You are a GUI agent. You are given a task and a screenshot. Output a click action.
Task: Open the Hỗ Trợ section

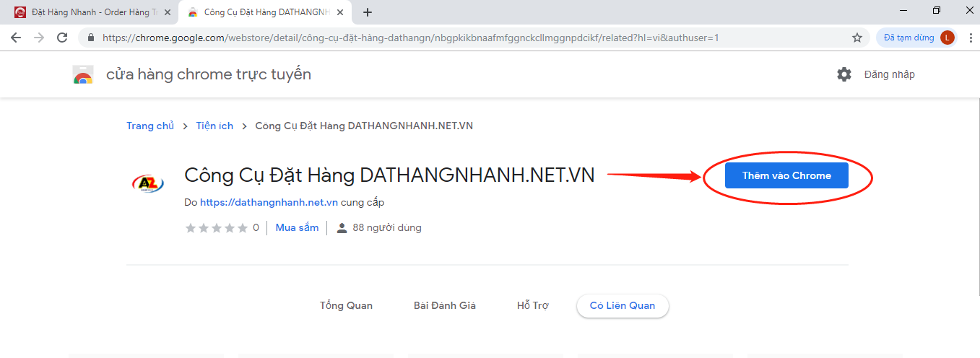(x=533, y=305)
